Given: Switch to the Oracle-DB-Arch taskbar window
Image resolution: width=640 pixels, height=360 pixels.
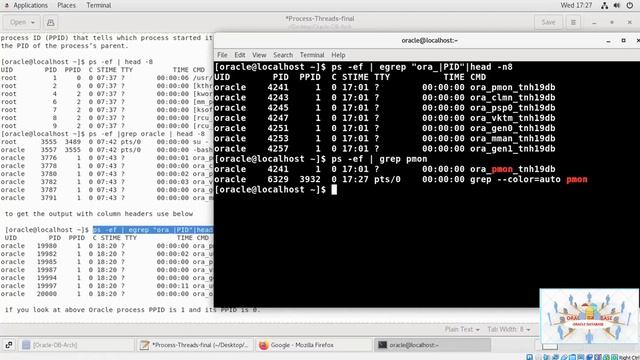Looking at the screenshot, I should 77,345.
